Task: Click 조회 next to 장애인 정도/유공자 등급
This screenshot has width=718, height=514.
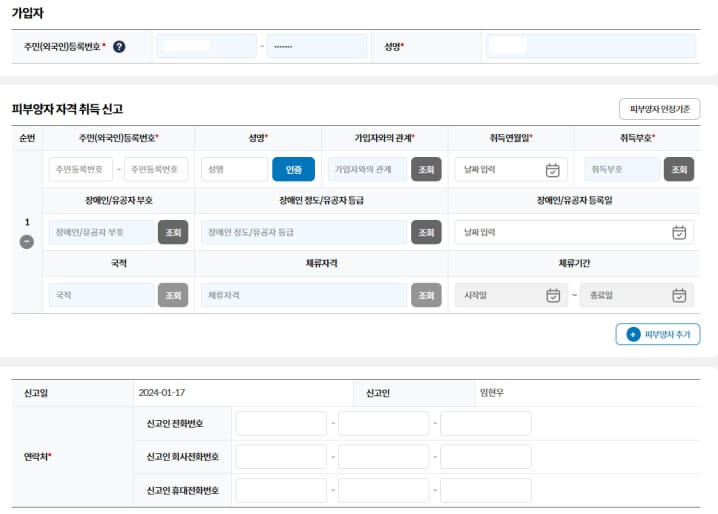Action: (x=426, y=232)
